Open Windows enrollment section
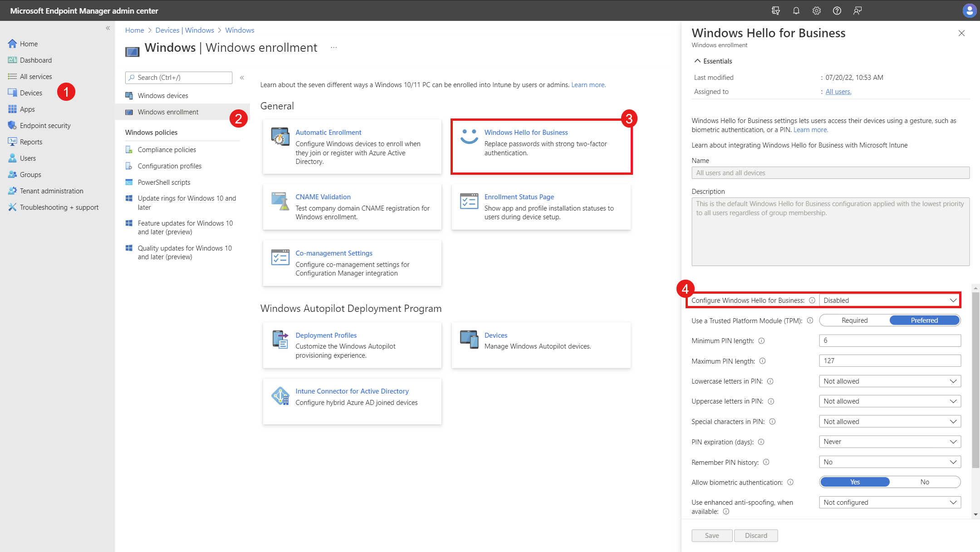Screen dimensions: 980x552 click(x=167, y=111)
